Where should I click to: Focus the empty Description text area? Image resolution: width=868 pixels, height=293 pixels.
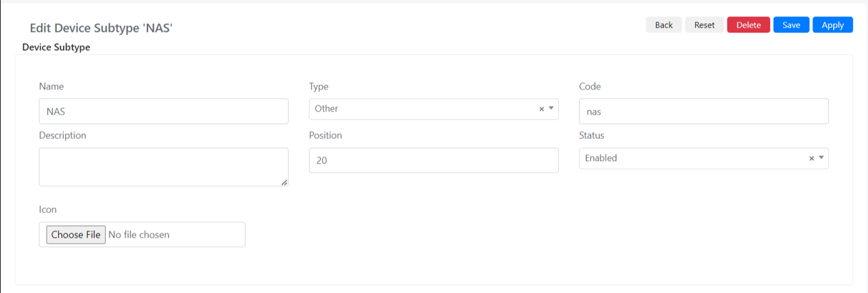[164, 167]
